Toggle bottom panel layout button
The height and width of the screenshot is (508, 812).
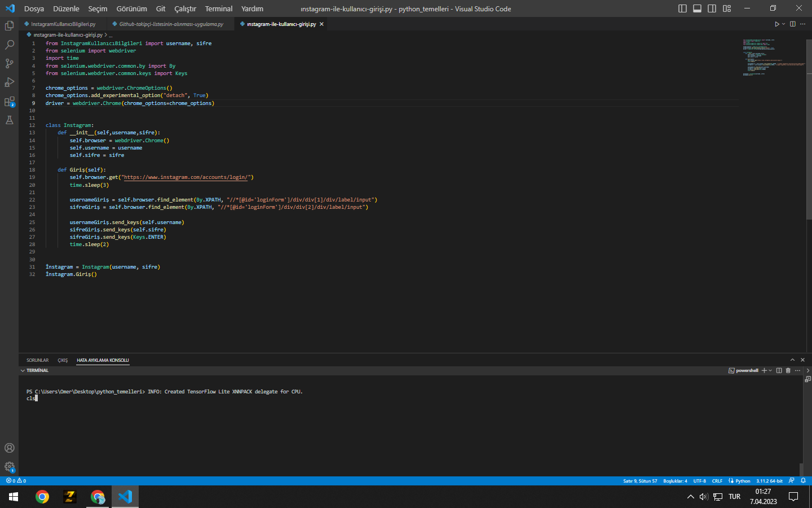tap(697, 8)
